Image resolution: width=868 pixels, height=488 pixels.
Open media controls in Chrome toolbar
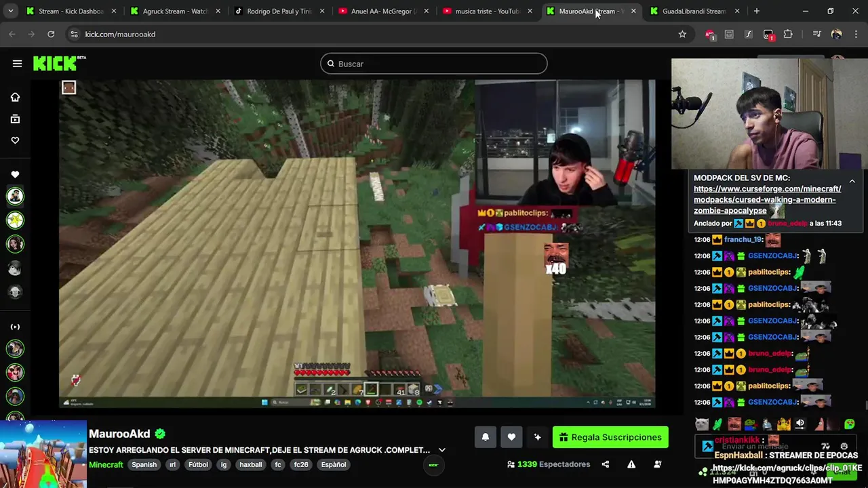click(816, 35)
